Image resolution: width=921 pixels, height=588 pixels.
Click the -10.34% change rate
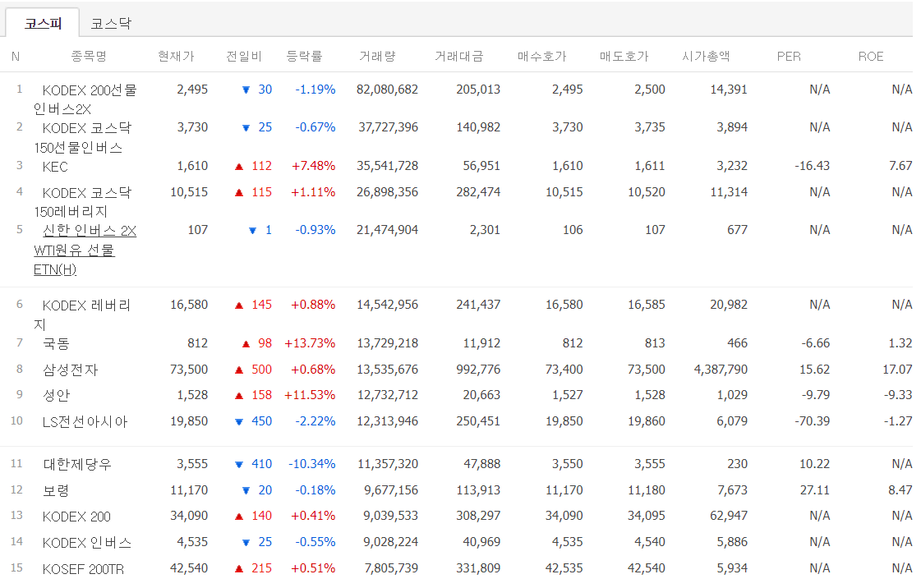[312, 464]
